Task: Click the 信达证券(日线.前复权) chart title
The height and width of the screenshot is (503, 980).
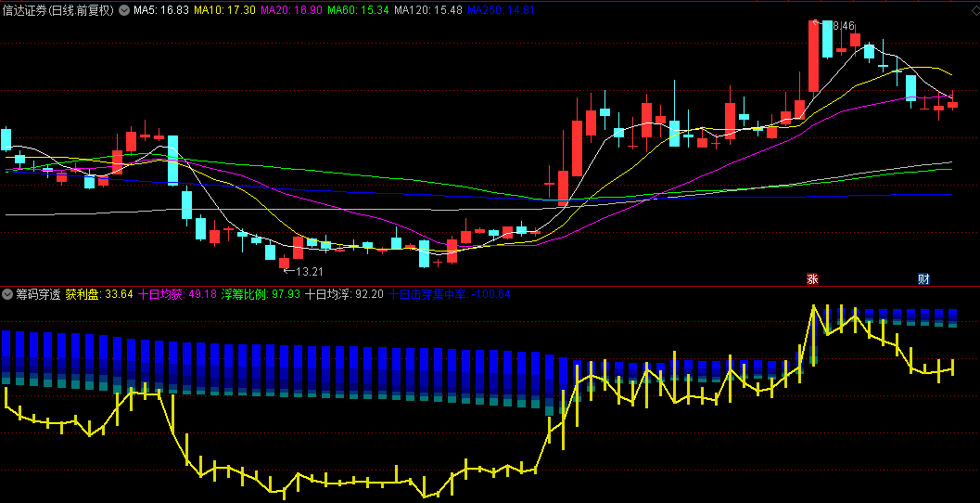Action: (x=58, y=10)
